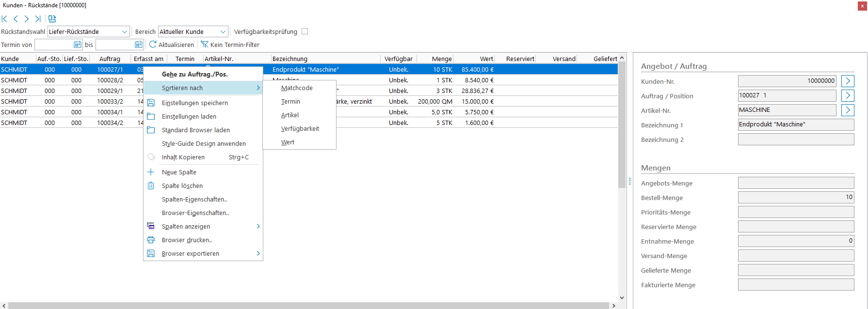868x309 pixels.
Task: Open calendar picker for Termin von
Action: [77, 45]
